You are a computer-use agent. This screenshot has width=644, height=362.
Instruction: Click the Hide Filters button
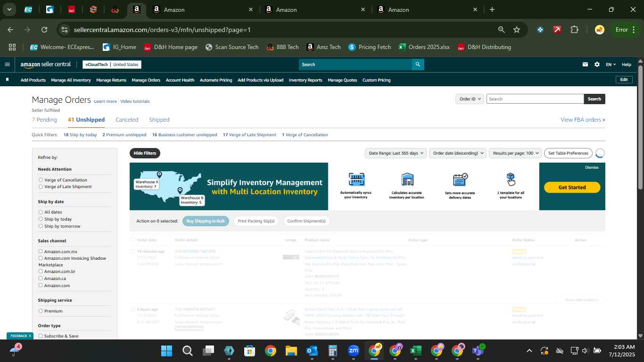(x=145, y=153)
